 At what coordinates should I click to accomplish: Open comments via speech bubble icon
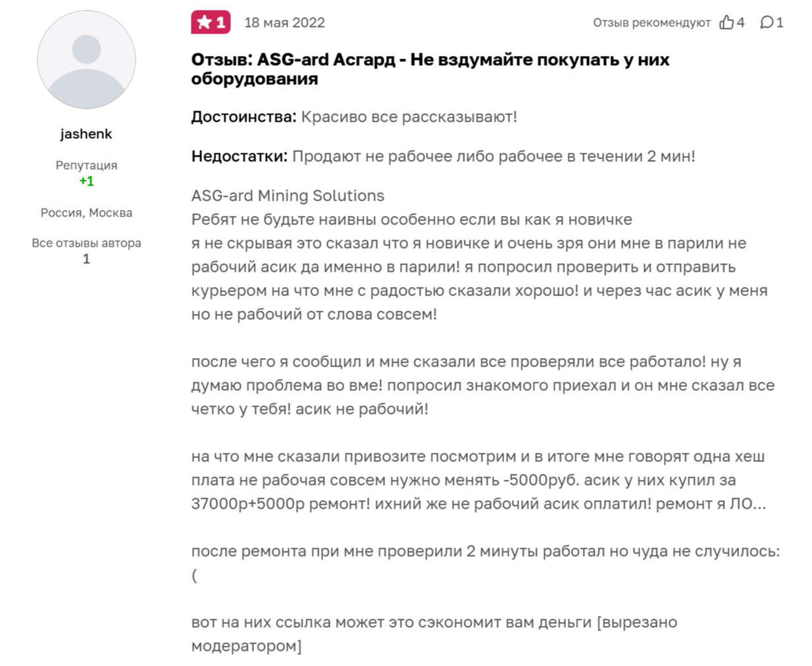(x=766, y=22)
